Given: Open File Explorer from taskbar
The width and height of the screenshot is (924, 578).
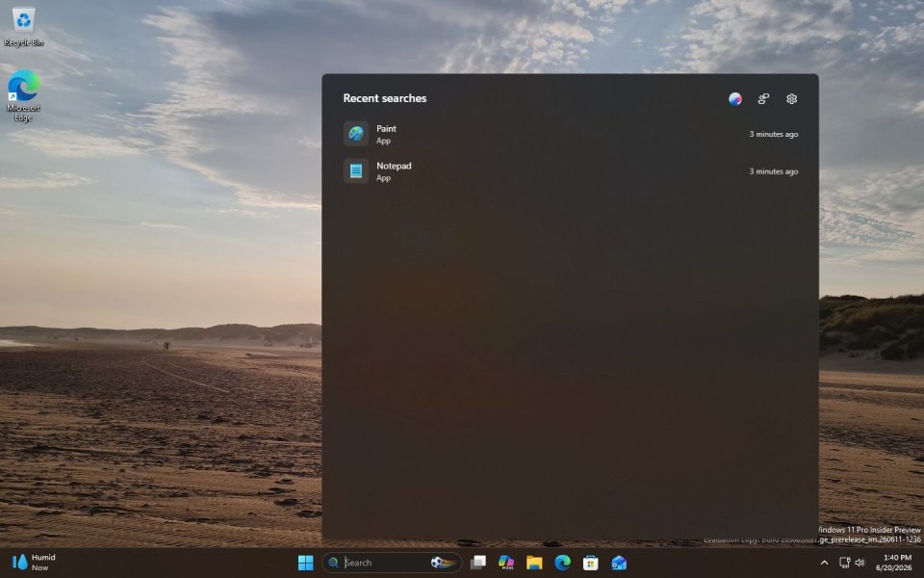Looking at the screenshot, I should tap(534, 563).
